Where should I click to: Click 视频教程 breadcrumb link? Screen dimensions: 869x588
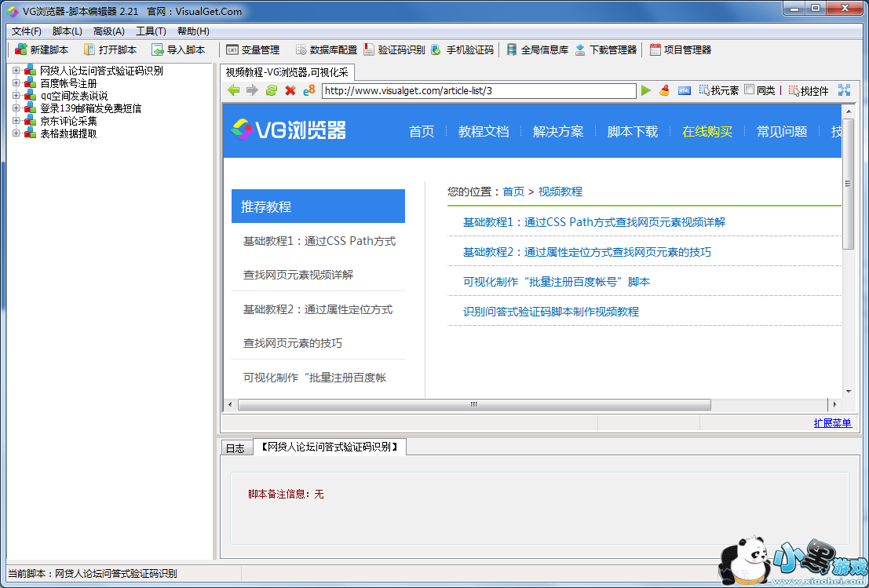(560, 192)
